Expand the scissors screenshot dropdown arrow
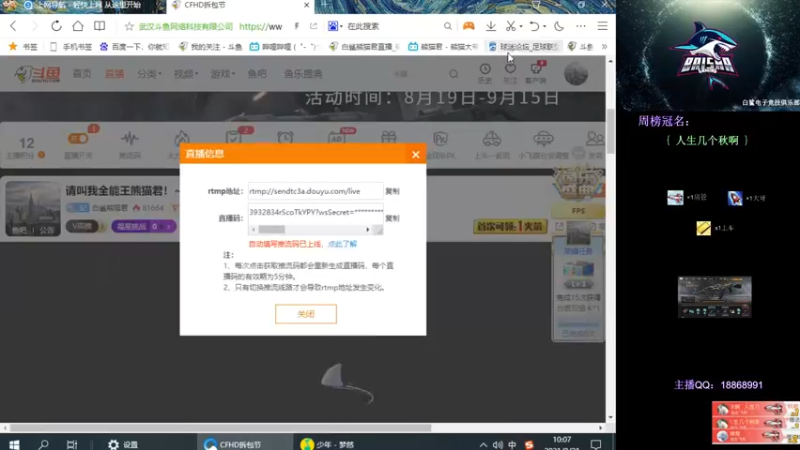 [x=521, y=27]
